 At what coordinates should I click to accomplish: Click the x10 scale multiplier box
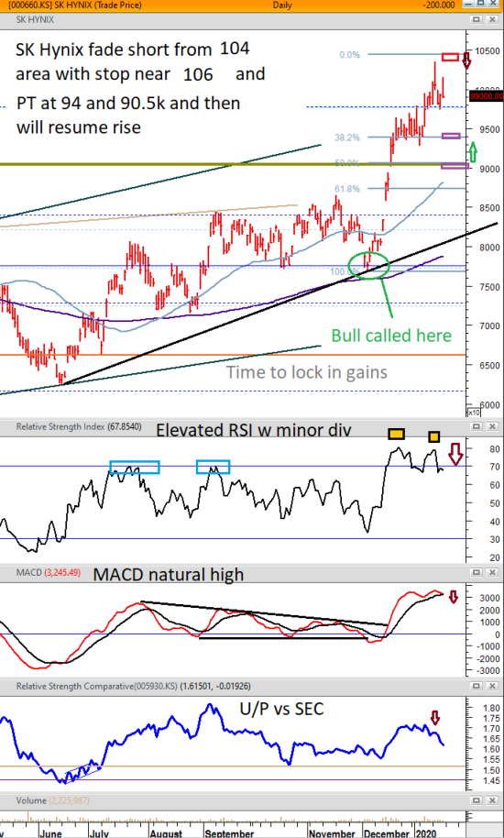click(x=473, y=412)
